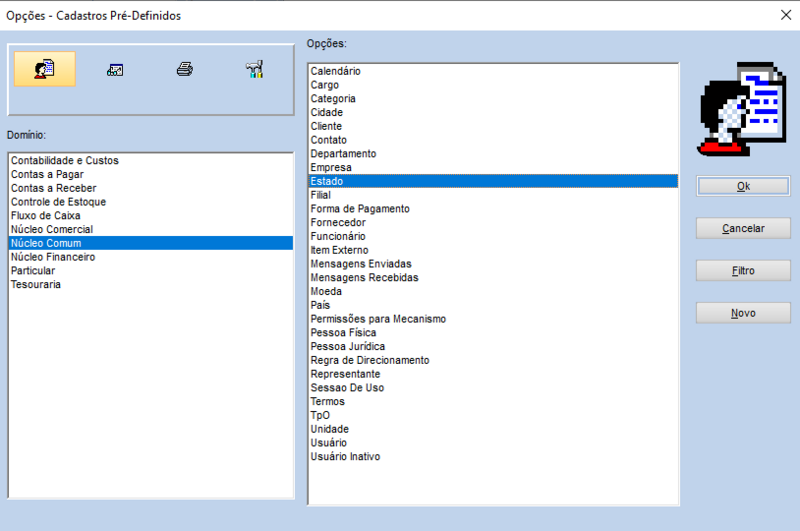Click the Novo button
The height and width of the screenshot is (531, 800).
743,313
